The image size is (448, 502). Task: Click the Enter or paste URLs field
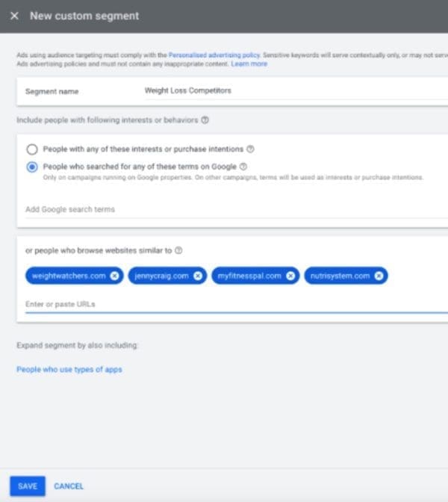[x=224, y=304]
